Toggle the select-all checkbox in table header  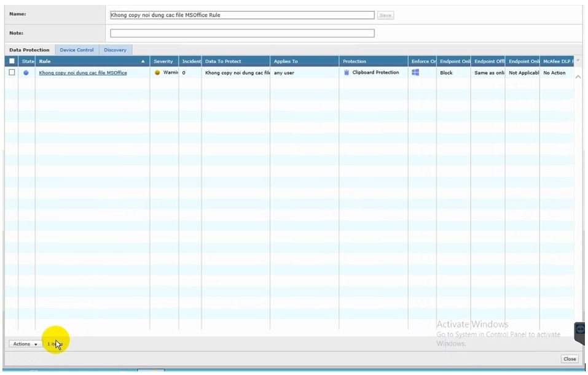click(12, 61)
